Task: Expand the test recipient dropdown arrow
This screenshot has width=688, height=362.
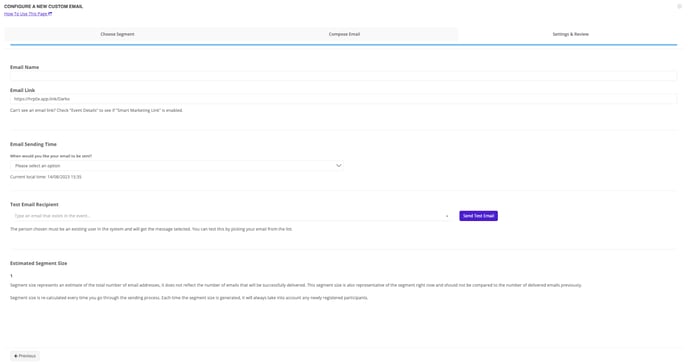Action: pos(447,216)
